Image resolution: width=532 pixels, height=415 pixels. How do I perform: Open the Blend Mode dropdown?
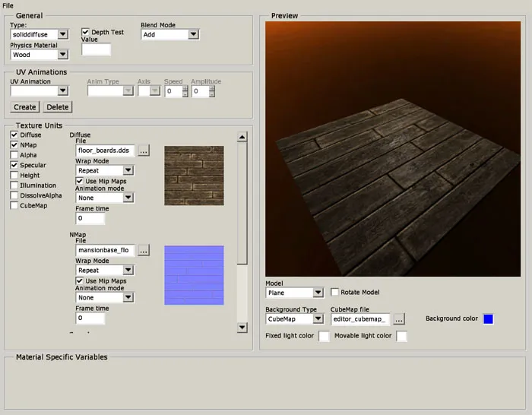[170, 34]
